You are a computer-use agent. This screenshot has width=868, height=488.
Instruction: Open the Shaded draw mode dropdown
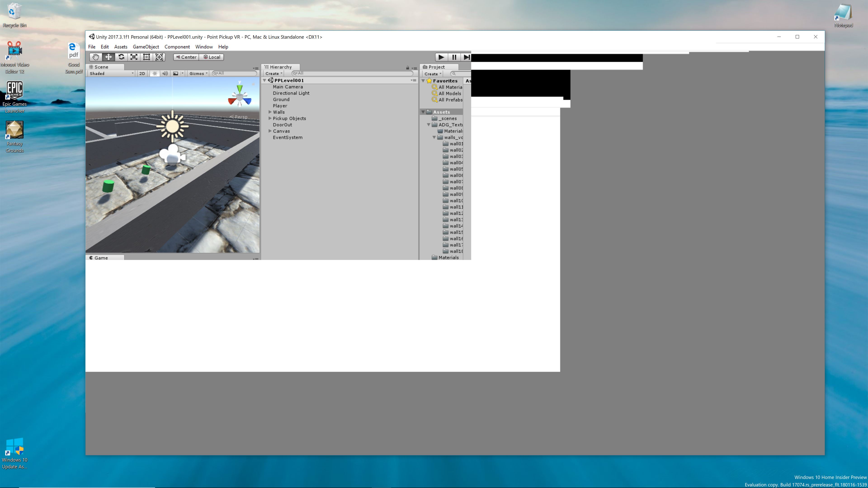pyautogui.click(x=111, y=73)
